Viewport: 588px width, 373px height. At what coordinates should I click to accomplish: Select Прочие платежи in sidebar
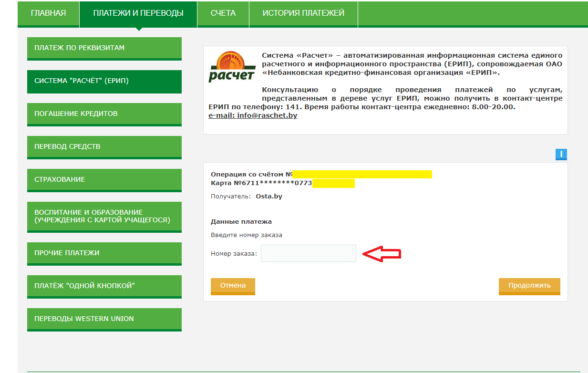(x=104, y=253)
